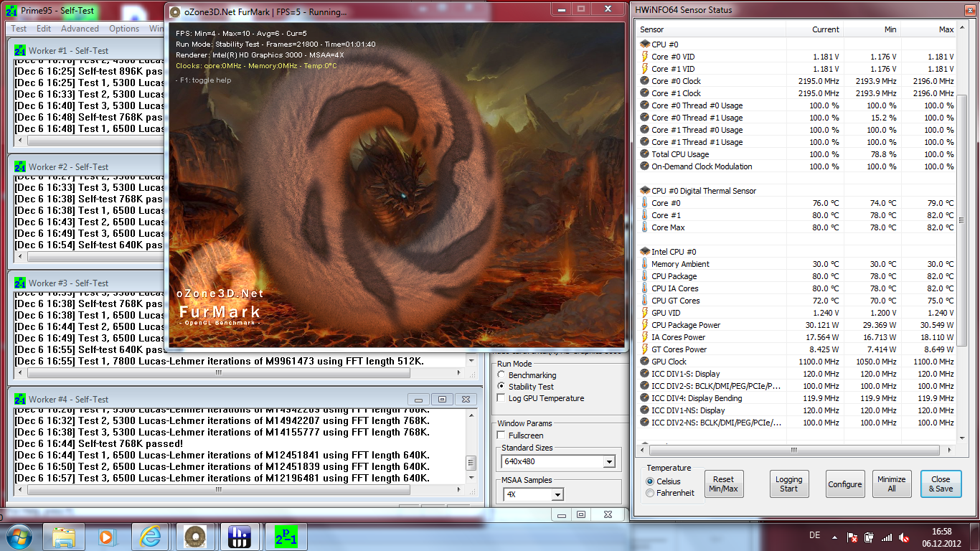Switch to FurMark taskbar button
The height and width of the screenshot is (551, 980).
tap(194, 537)
